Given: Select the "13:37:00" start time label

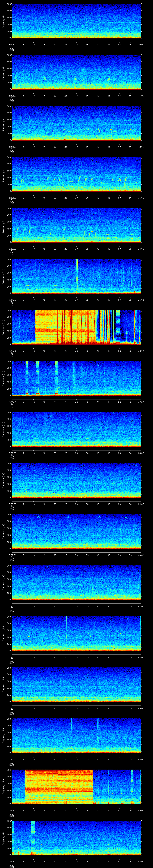Looking at the screenshot, I should point(12,453).
